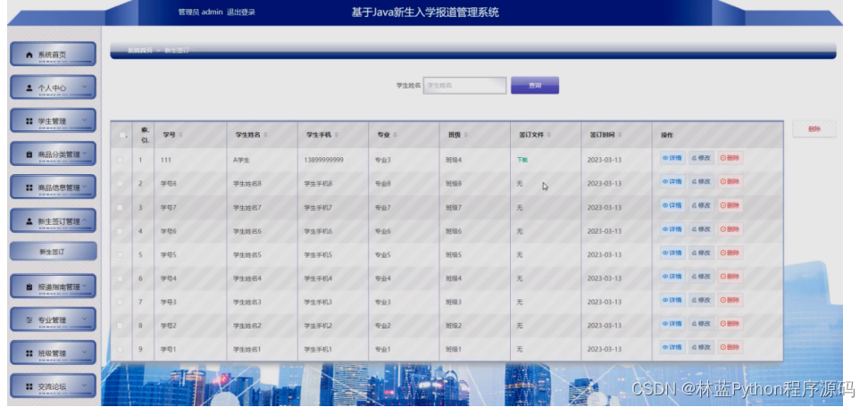Image resolution: width=868 pixels, height=407 pixels.
Task: Sort by the 签订时间 column arrows
Action: 620,135
